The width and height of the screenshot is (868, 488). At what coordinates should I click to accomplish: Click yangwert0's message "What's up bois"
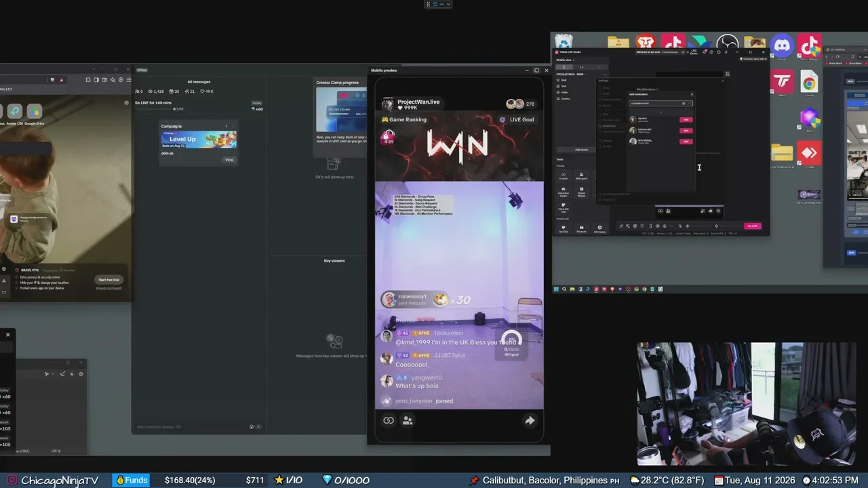[x=418, y=386]
